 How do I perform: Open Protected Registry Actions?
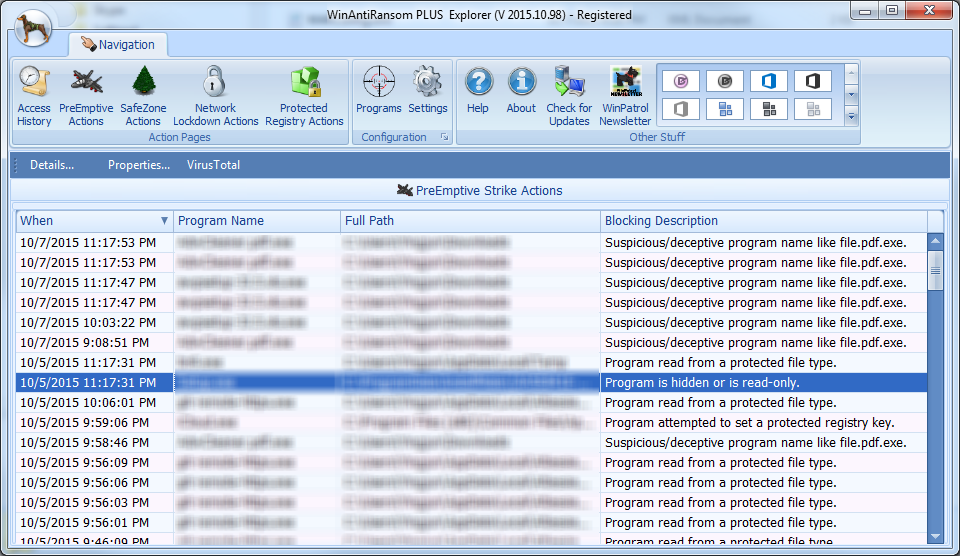[x=304, y=97]
